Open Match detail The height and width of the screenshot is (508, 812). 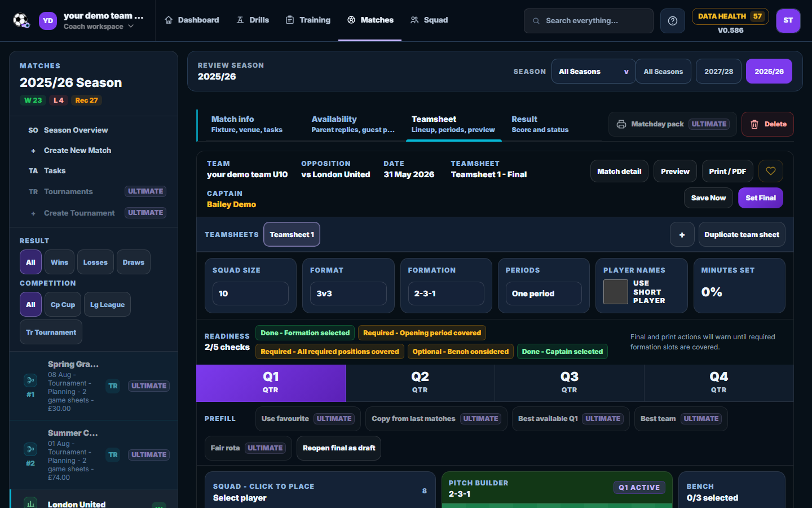pos(619,171)
